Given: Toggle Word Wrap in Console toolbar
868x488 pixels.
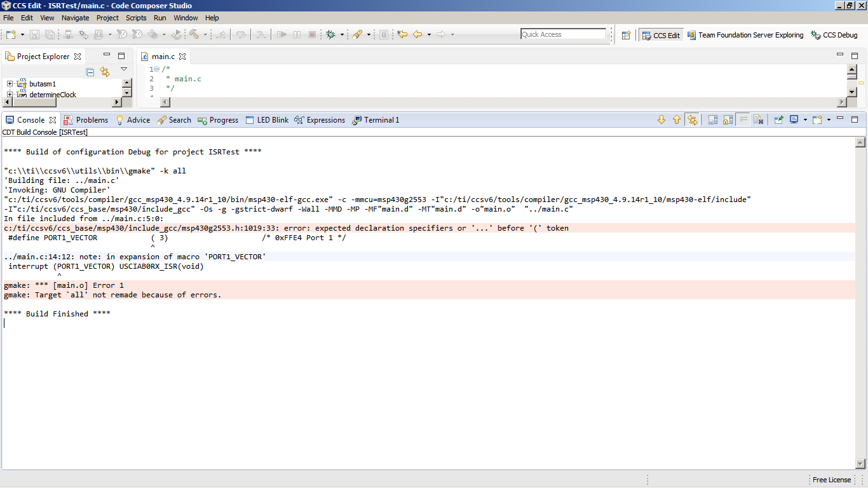Looking at the screenshot, I should click(x=743, y=119).
